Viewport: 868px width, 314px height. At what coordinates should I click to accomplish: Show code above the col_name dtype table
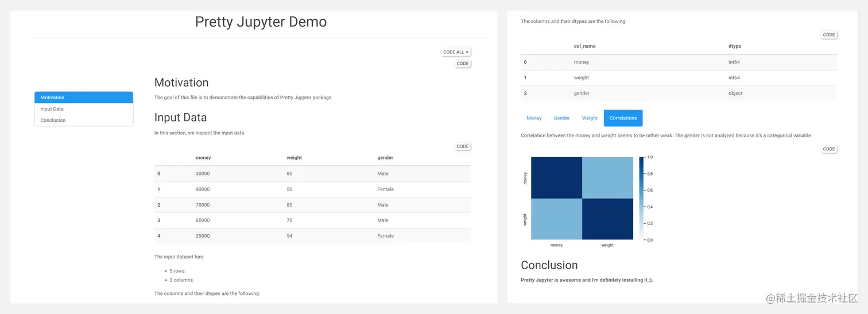click(x=829, y=35)
